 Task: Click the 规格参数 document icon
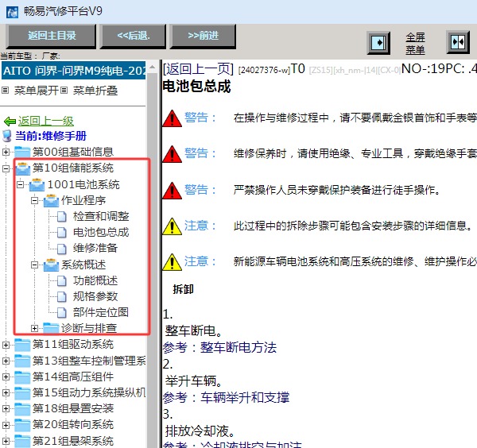pyautogui.click(x=62, y=296)
